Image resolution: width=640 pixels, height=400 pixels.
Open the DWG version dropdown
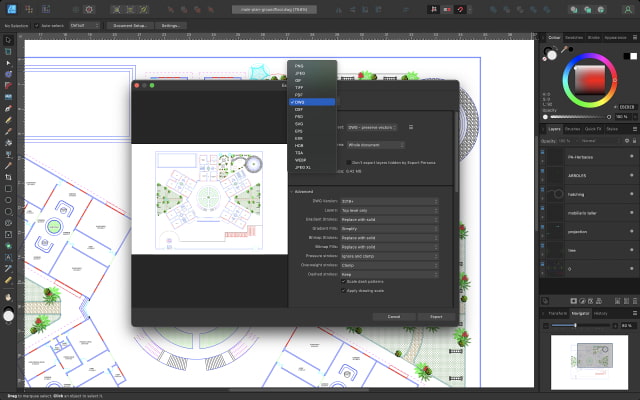pos(389,201)
